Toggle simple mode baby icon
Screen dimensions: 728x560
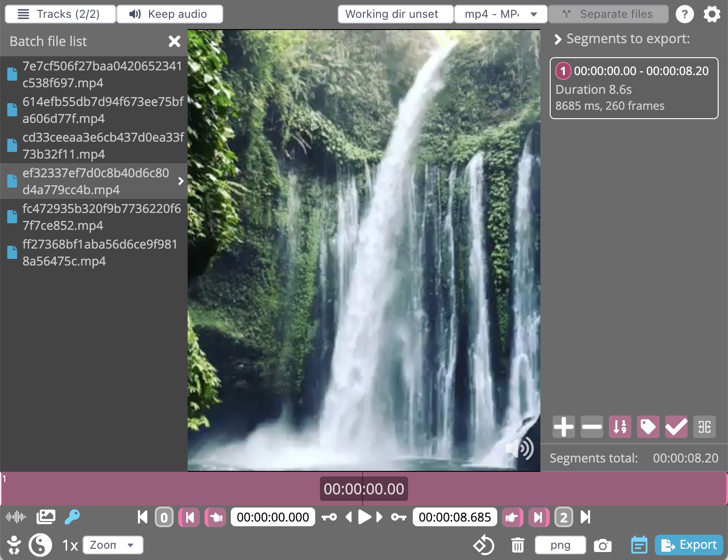coord(14,545)
